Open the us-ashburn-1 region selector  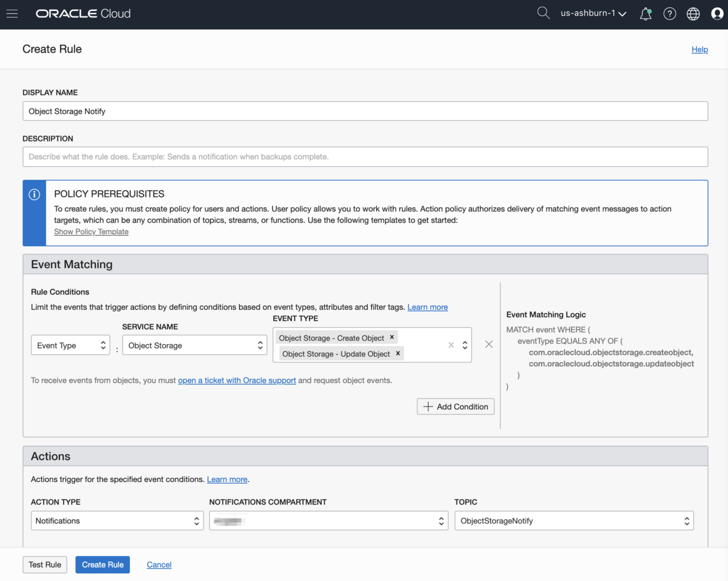593,13
